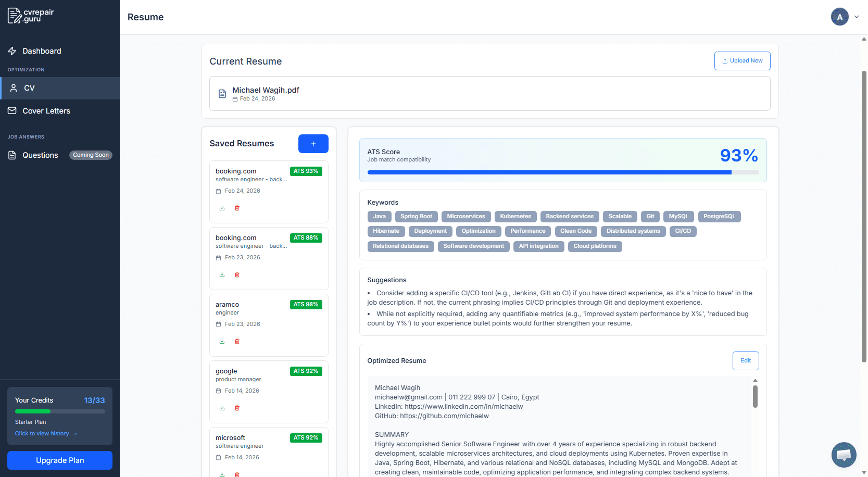This screenshot has height=477, width=868.
Task: Click the Optimized Resume panel scrollbar
Action: coord(754,397)
